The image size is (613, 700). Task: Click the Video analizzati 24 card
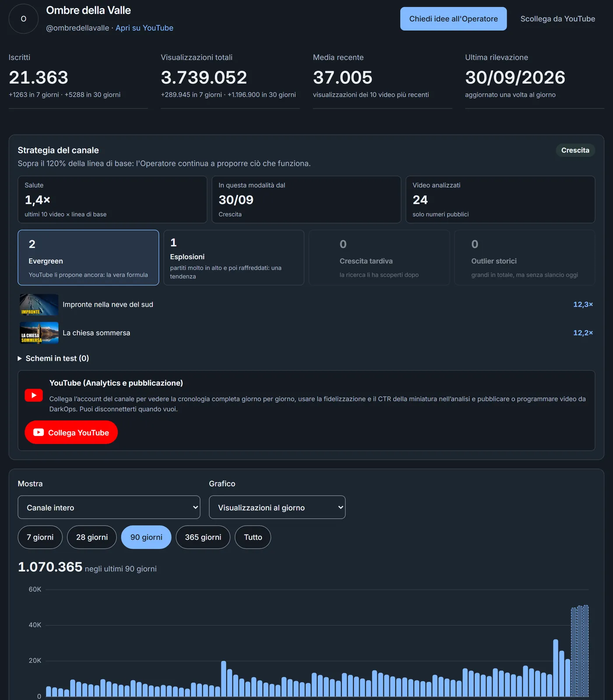500,200
